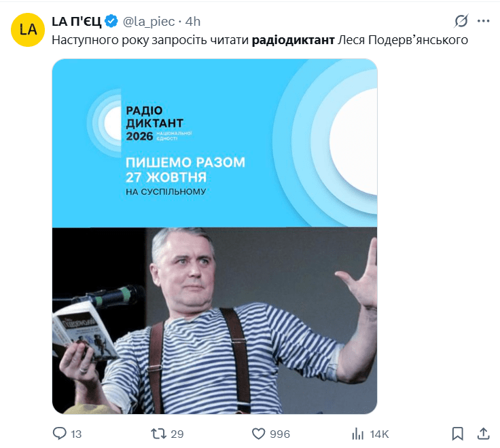The width and height of the screenshot is (500, 448).
Task: Open the yellow LA profile avatar
Action: (x=28, y=30)
